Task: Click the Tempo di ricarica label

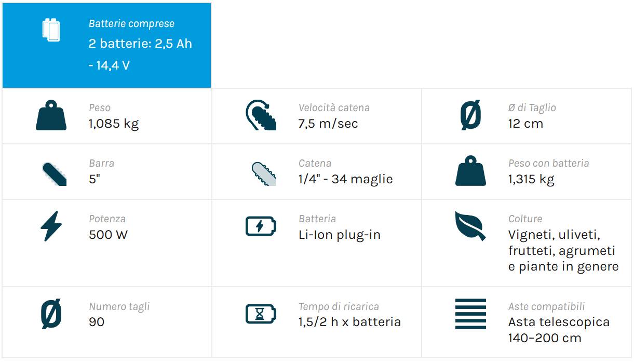Action: pos(339,306)
